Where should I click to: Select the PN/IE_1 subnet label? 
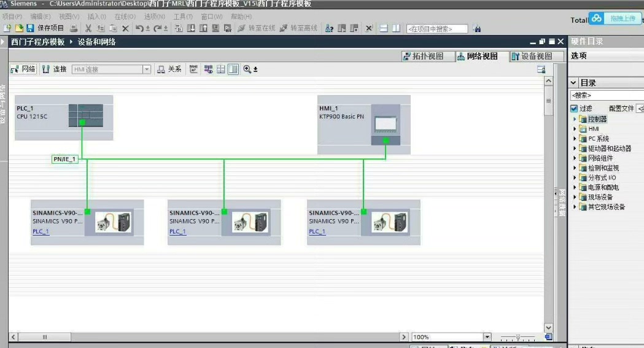64,159
